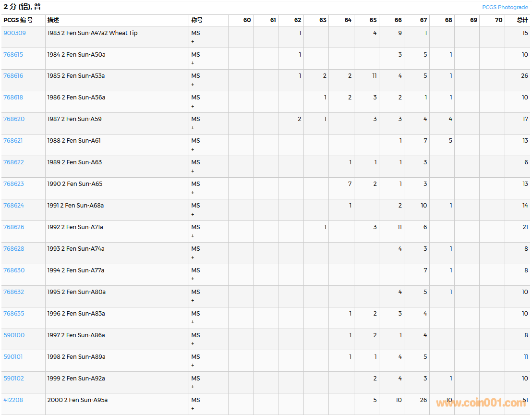Viewport: 532px width, 416px height.
Task: Open the 768622 link for 1989
Action: pyautogui.click(x=13, y=162)
